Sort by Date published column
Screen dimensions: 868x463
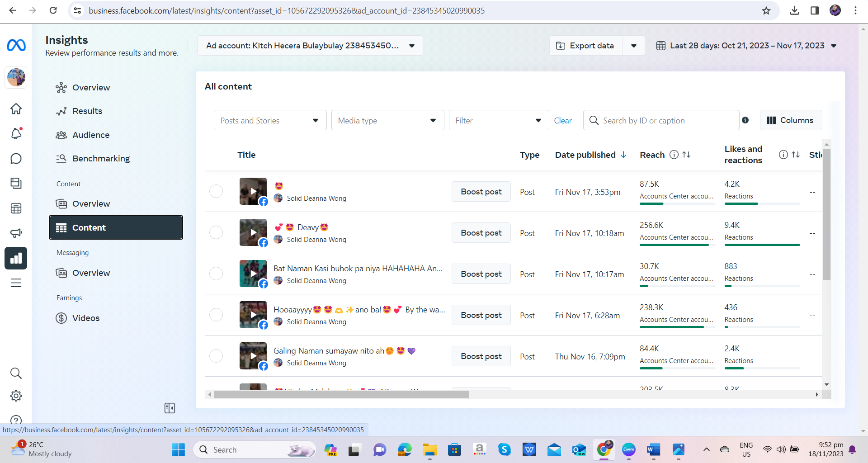(590, 155)
